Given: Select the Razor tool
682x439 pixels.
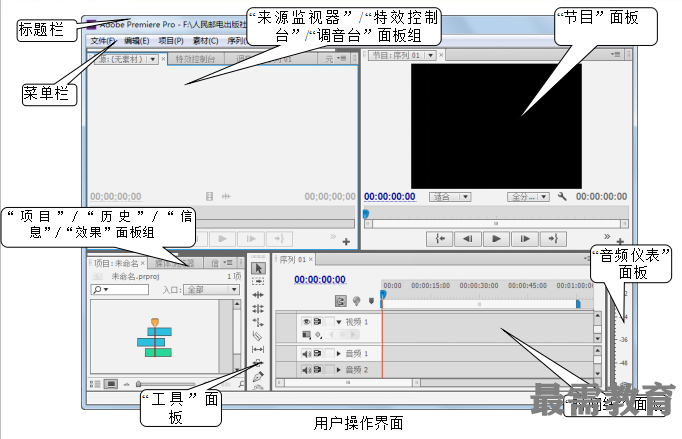Looking at the screenshot, I should (x=258, y=336).
